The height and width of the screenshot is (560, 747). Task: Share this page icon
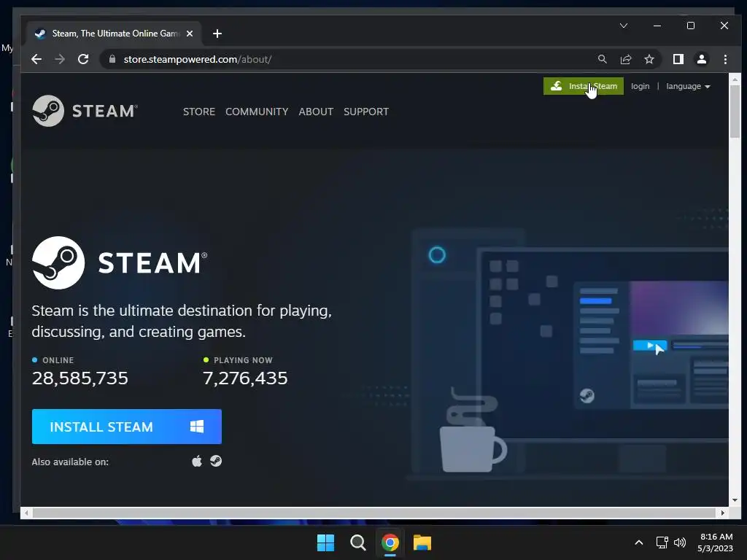(x=625, y=59)
